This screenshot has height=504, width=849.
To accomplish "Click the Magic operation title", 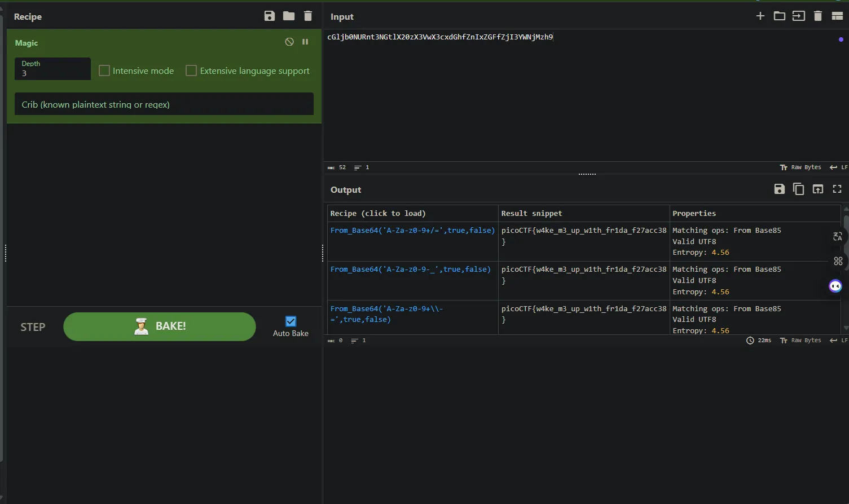I will pos(27,43).
